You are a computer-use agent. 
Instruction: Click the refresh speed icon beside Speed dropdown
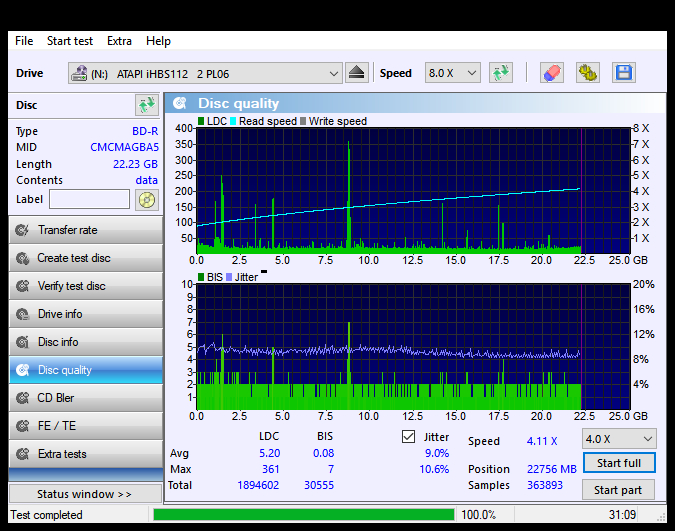coord(501,73)
